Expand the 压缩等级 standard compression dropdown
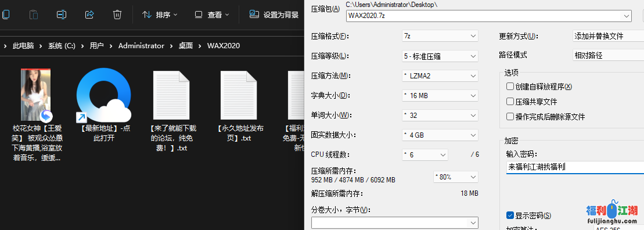 tap(440, 56)
